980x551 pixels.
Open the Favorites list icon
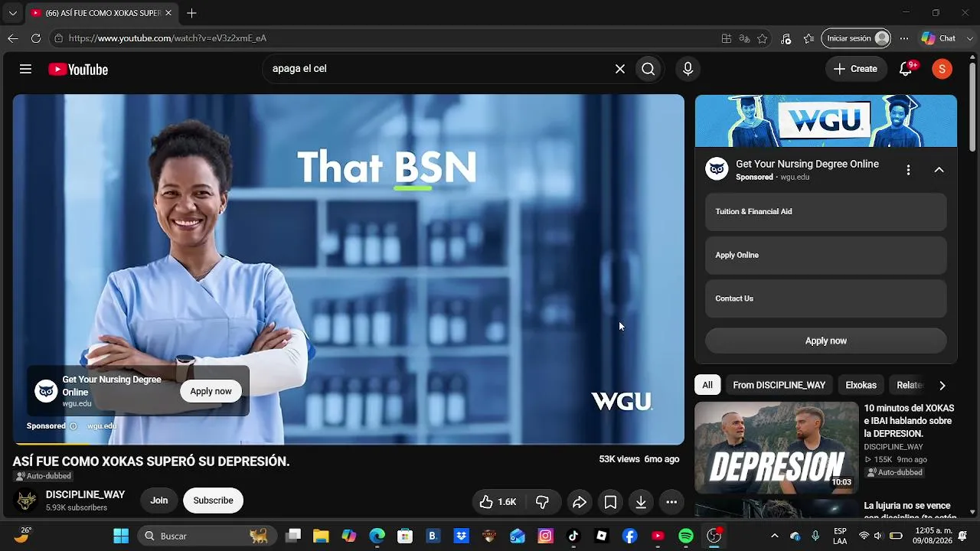click(808, 38)
